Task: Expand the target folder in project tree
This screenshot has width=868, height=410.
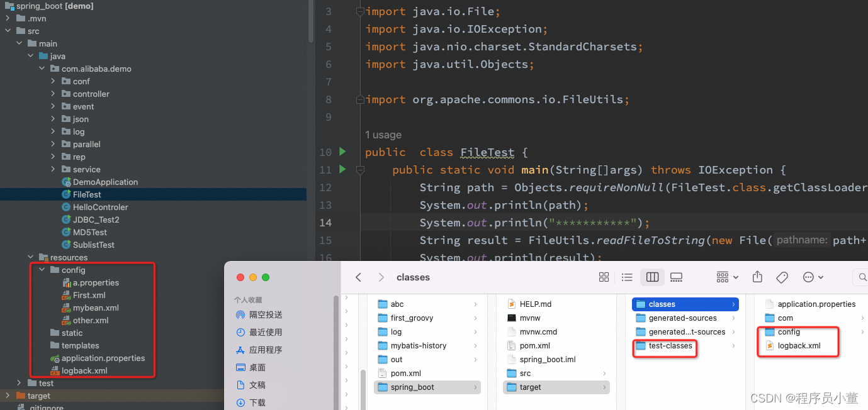Action: point(8,396)
